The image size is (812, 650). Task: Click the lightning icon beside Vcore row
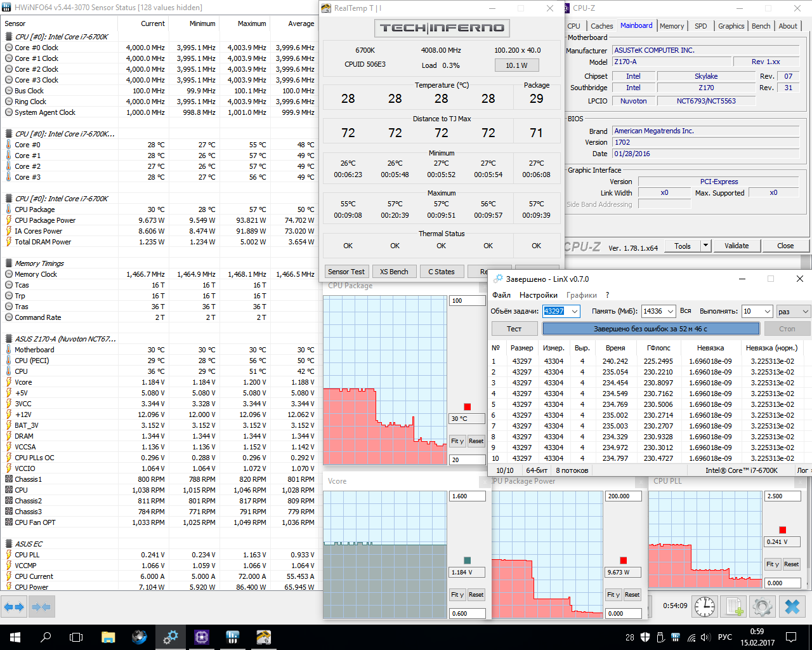tap(9, 382)
